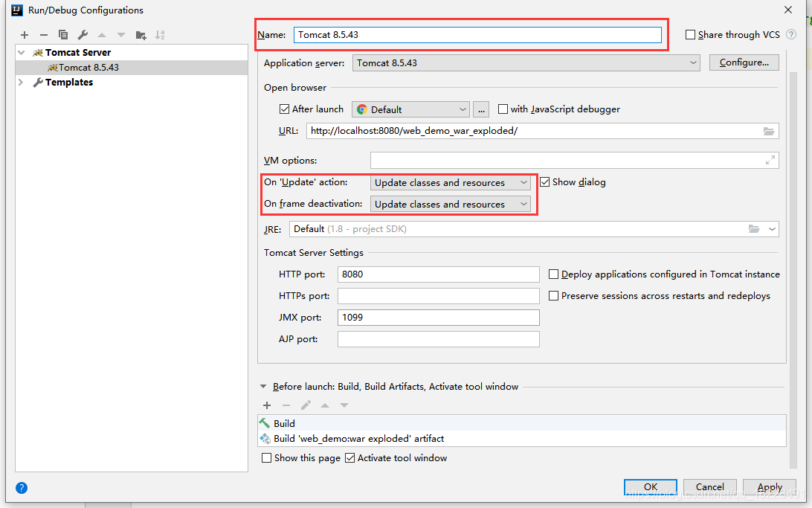Click the Cancel button
Image resolution: width=812 pixels, height=508 pixels.
(710, 486)
